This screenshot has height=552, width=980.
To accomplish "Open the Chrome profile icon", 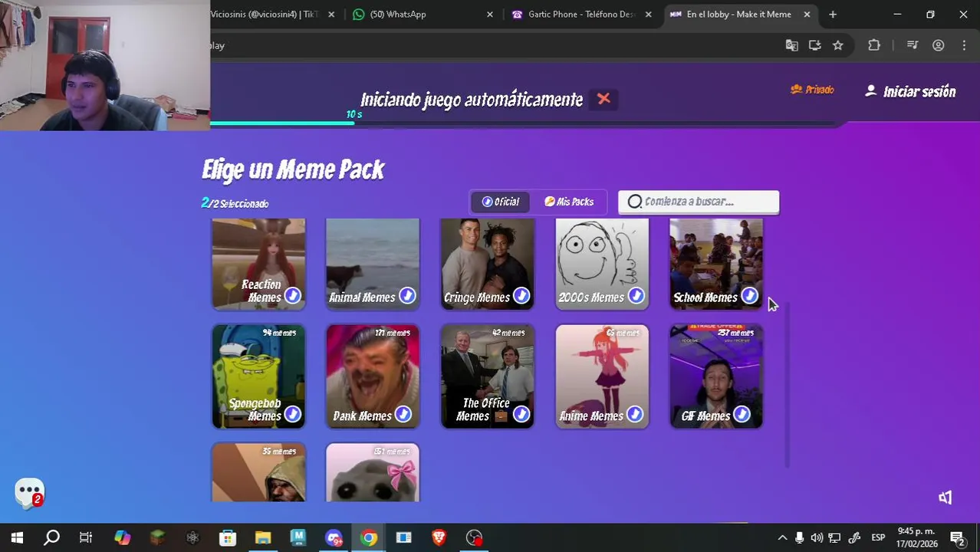I will pos(938,45).
